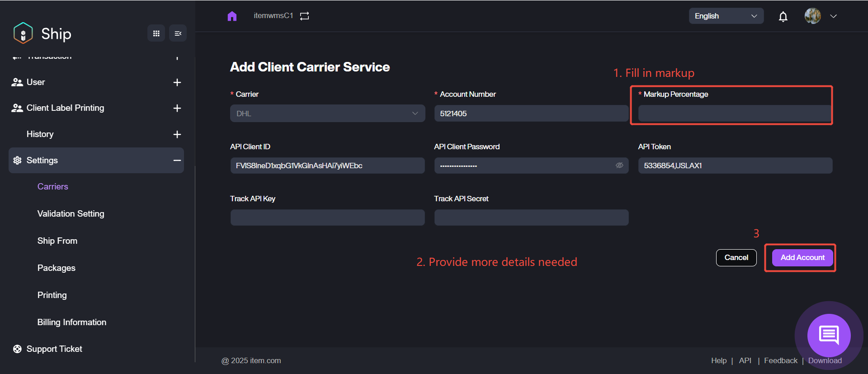Viewport: 868px width, 374px height.
Task: Open the notifications bell
Action: [x=783, y=17]
